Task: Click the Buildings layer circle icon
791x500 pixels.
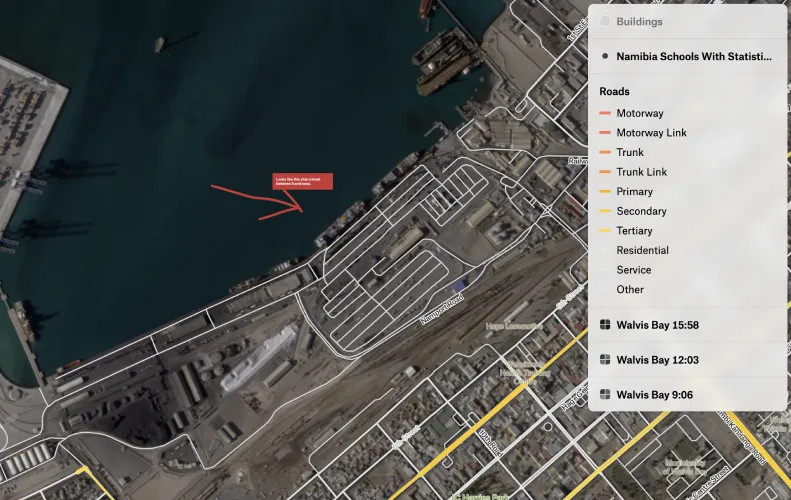Action: 605,21
